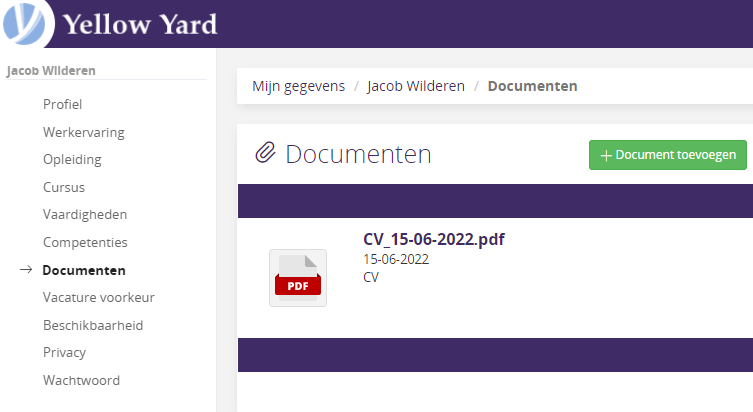Click the Document toevoegen button

pos(668,155)
